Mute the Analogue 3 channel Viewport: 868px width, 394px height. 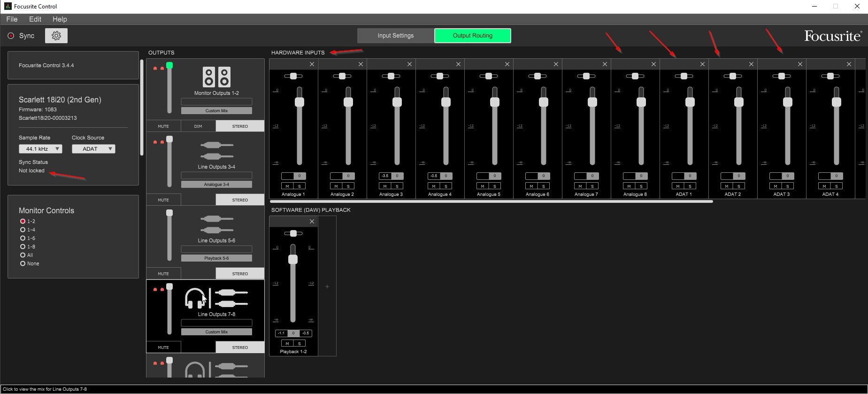(x=385, y=186)
